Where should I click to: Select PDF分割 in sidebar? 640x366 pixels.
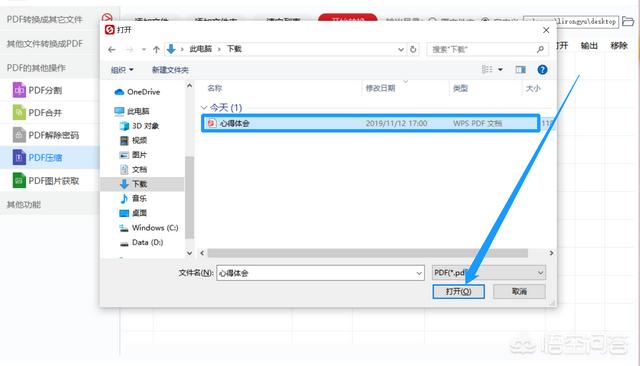50,90
